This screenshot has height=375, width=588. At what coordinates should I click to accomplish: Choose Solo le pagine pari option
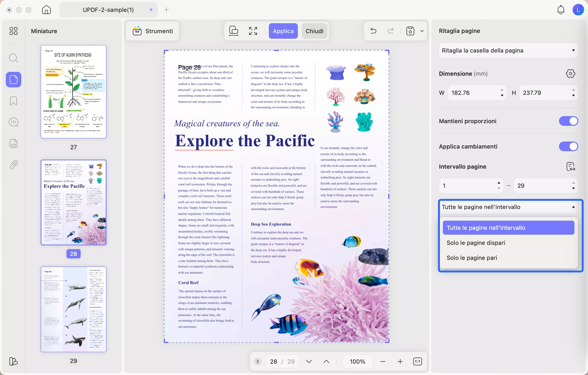(x=472, y=258)
